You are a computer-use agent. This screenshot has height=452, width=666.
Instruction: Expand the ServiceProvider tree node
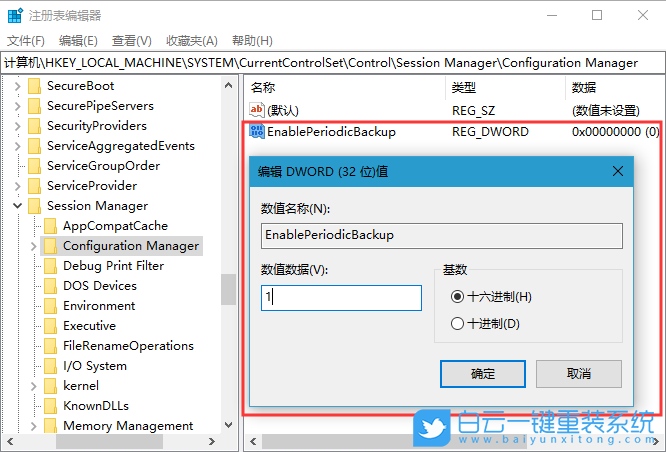pyautogui.click(x=17, y=186)
